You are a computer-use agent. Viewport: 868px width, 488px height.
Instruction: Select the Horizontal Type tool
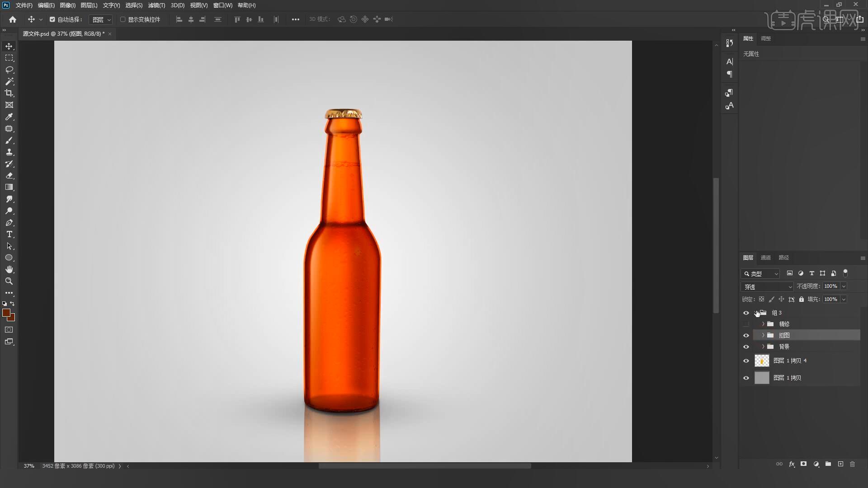click(x=9, y=234)
